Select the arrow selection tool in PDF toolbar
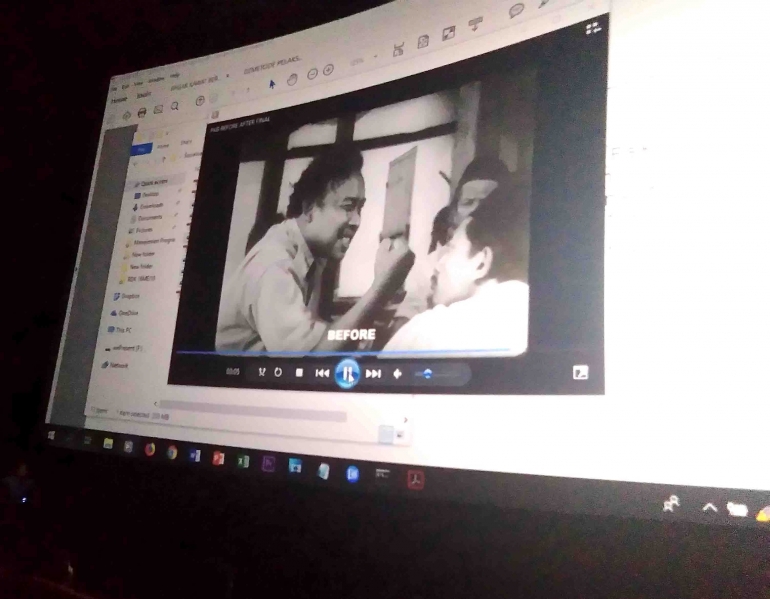 pyautogui.click(x=271, y=83)
